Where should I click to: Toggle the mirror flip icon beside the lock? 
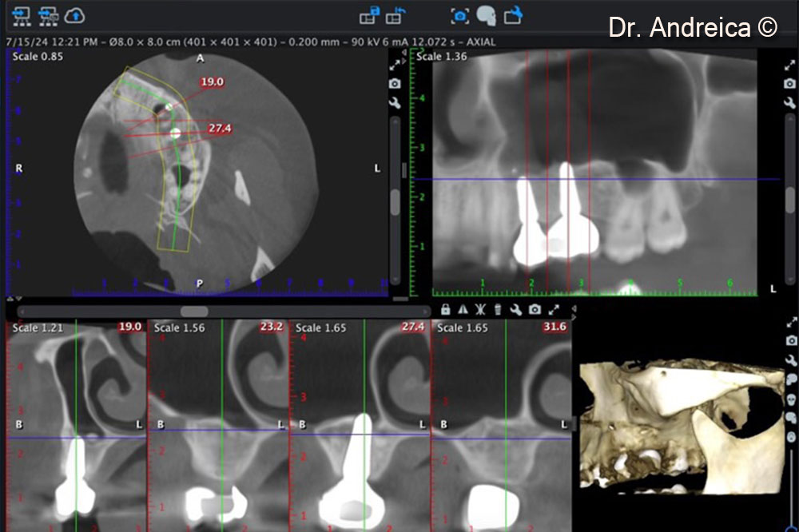(x=463, y=310)
